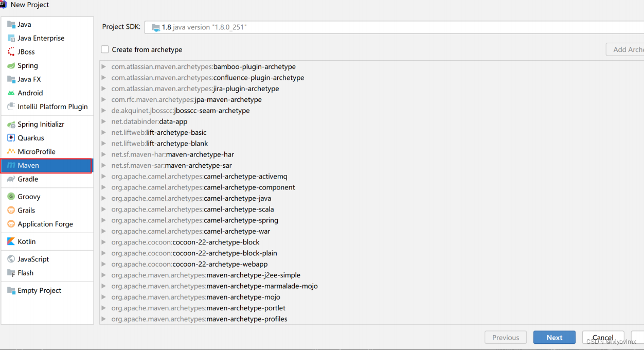644x350 pixels.
Task: Click the Groovy green icon
Action: pyautogui.click(x=11, y=197)
